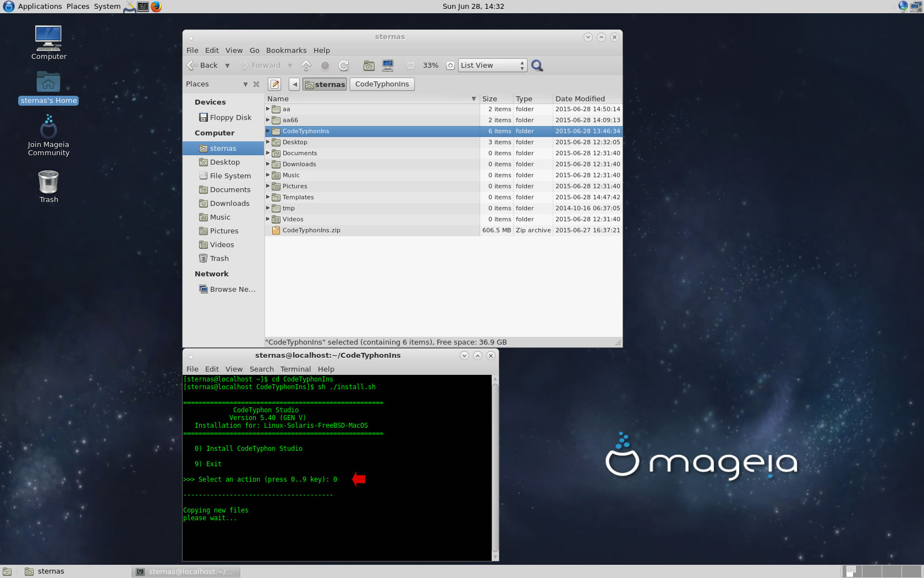Reload the current folder view
The image size is (924, 578).
tap(344, 66)
